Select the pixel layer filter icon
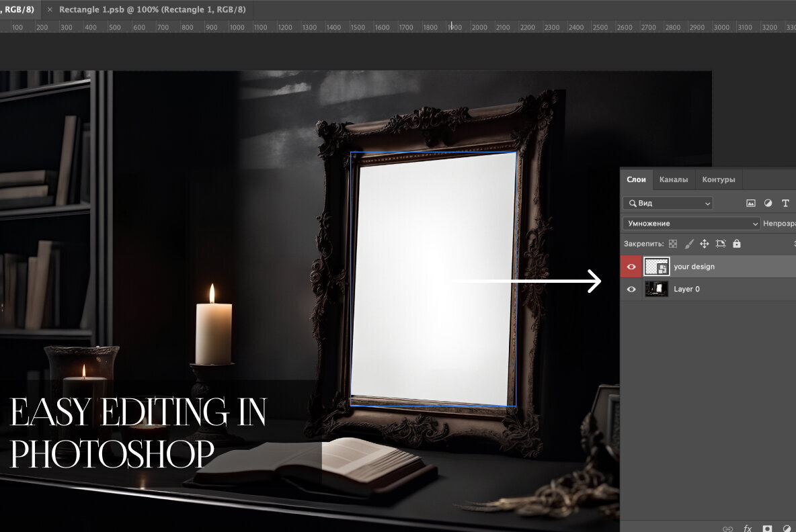The image size is (796, 532). click(x=752, y=204)
